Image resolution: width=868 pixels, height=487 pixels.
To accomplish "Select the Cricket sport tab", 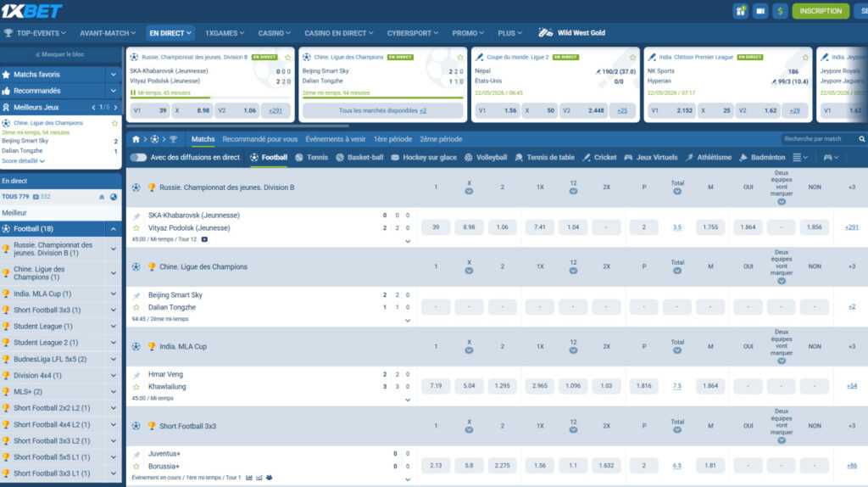I will pos(599,158).
